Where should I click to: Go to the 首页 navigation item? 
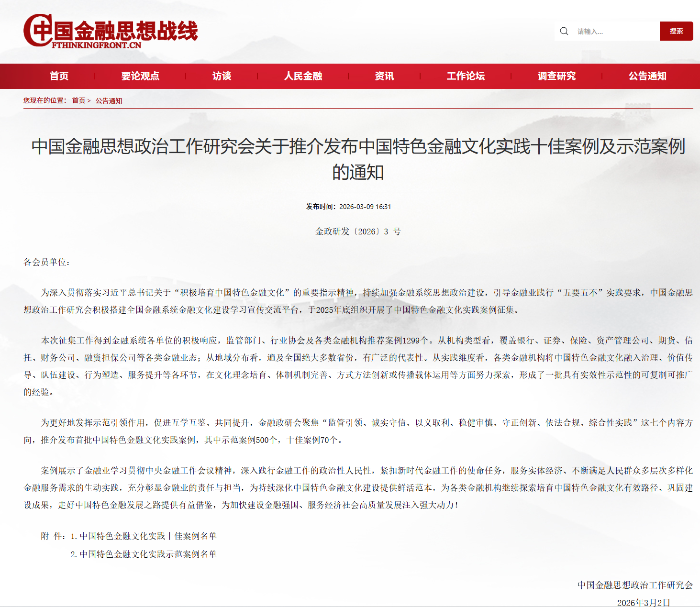tap(59, 76)
